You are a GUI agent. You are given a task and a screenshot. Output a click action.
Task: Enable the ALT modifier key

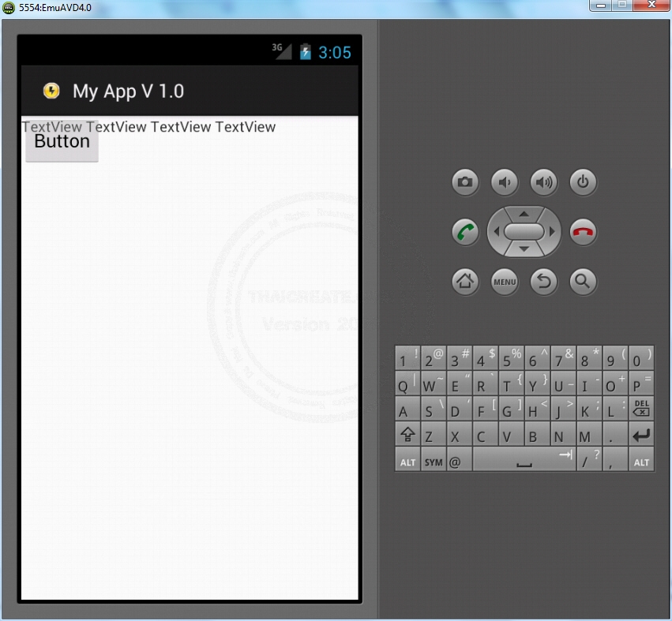407,460
